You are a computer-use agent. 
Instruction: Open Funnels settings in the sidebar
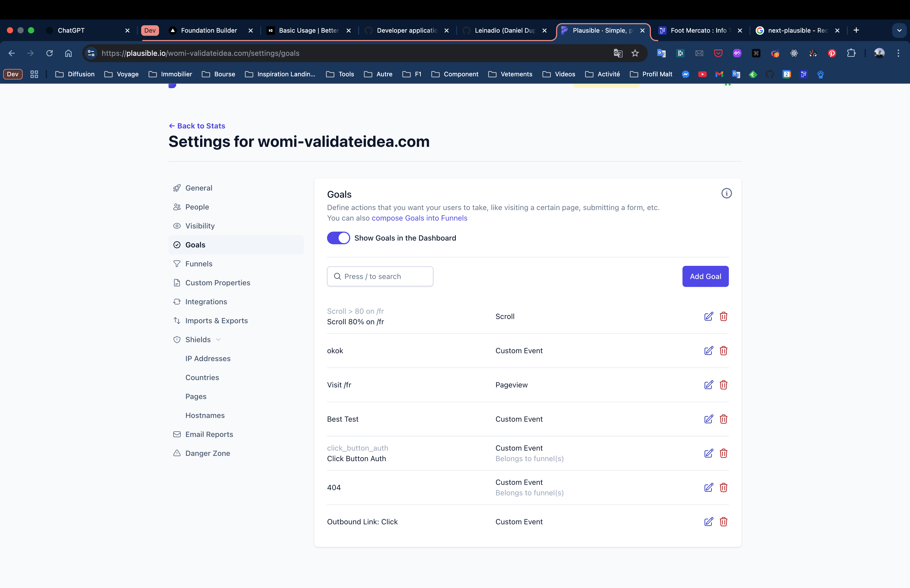(x=199, y=264)
